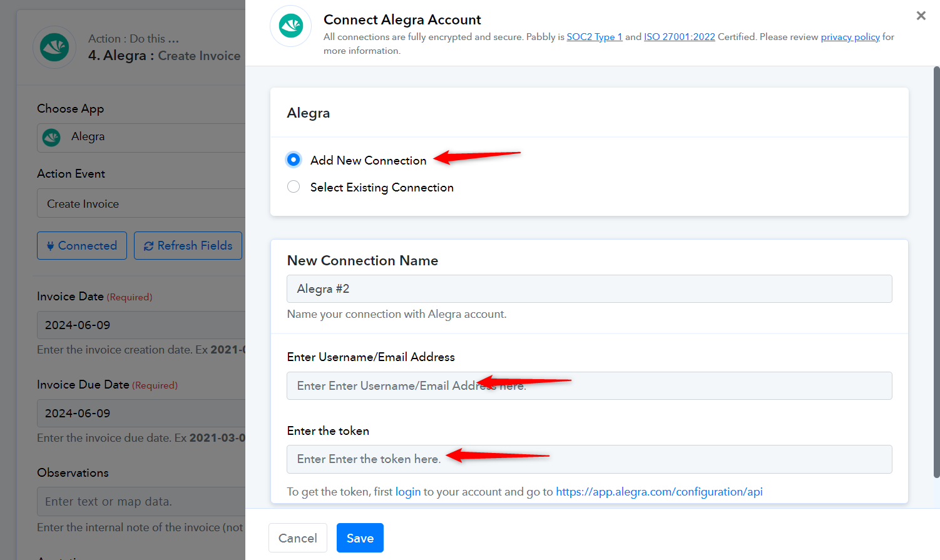Click the Alegra icon in the Choose App field
The width and height of the screenshot is (940, 560).
click(x=51, y=137)
